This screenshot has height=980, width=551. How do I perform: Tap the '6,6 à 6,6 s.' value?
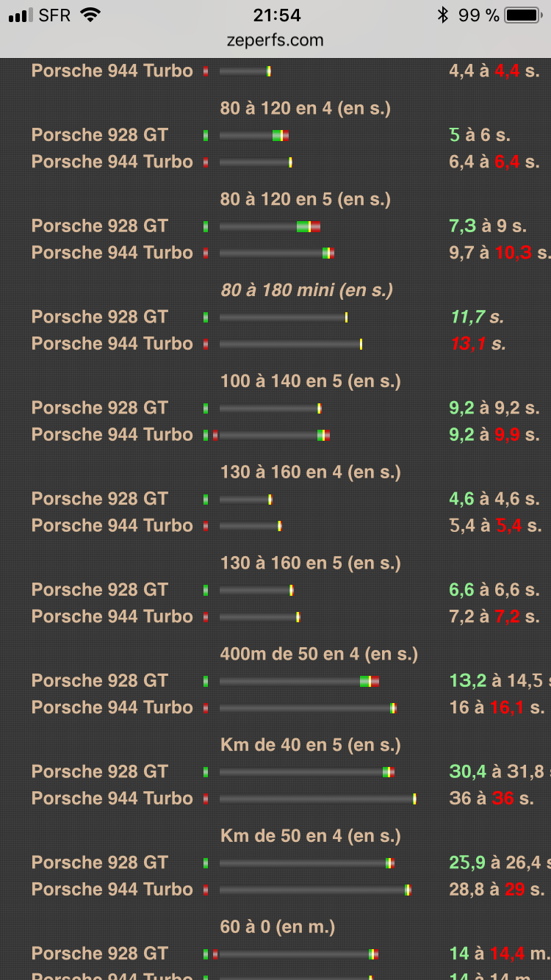pos(494,591)
